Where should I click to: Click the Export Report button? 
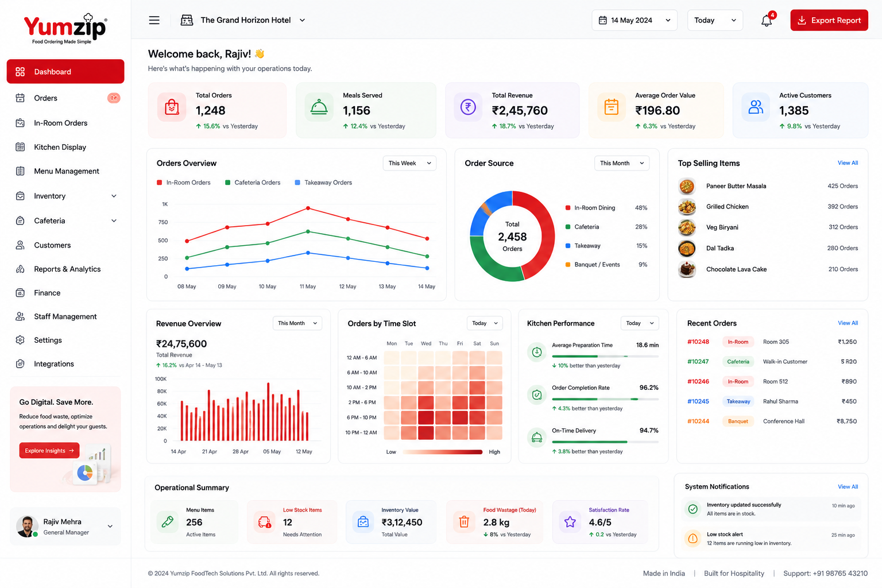tap(829, 20)
